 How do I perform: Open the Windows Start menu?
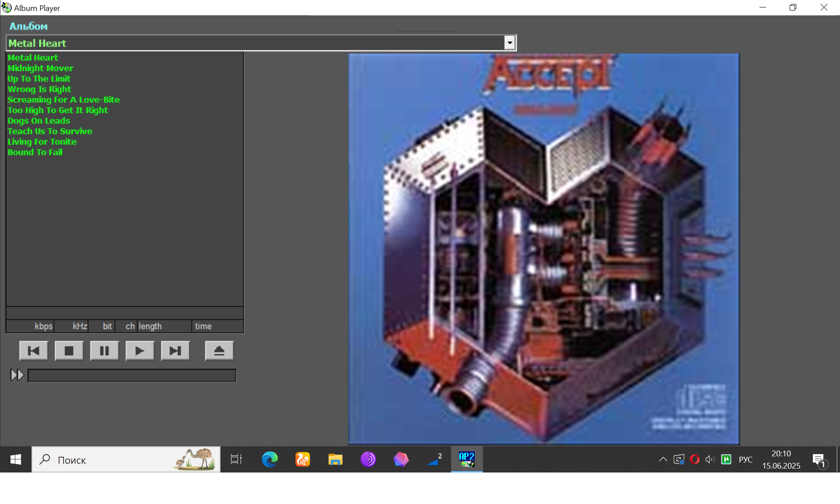(x=16, y=459)
